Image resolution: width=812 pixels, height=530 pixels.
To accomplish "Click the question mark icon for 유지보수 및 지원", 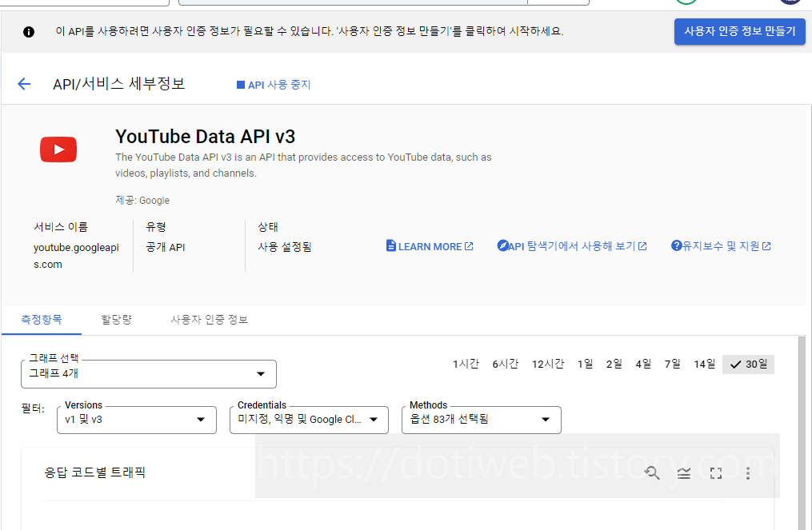I will pyautogui.click(x=676, y=245).
